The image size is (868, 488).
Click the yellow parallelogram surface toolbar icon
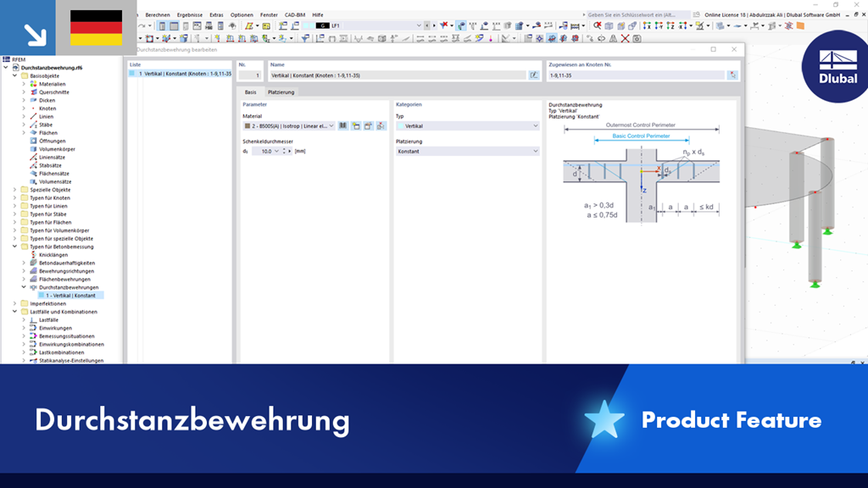pyautogui.click(x=249, y=26)
